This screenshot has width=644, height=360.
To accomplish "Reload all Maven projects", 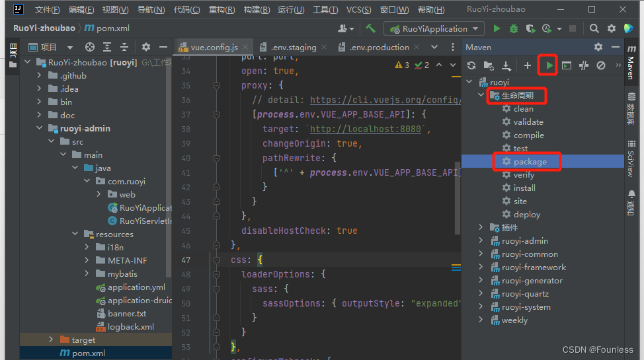I will (x=471, y=65).
